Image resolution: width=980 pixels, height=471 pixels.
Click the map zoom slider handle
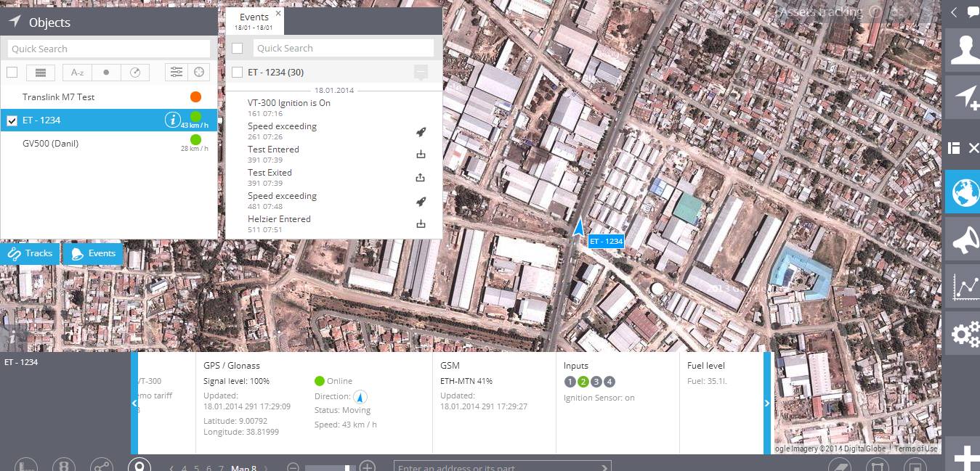(x=347, y=468)
